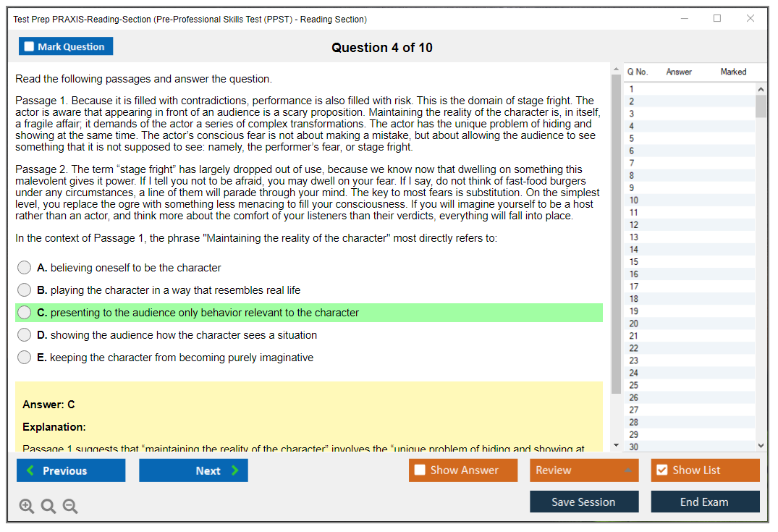Screen dimensions: 778x532
Task: Click the Marked column header
Action: tap(733, 72)
